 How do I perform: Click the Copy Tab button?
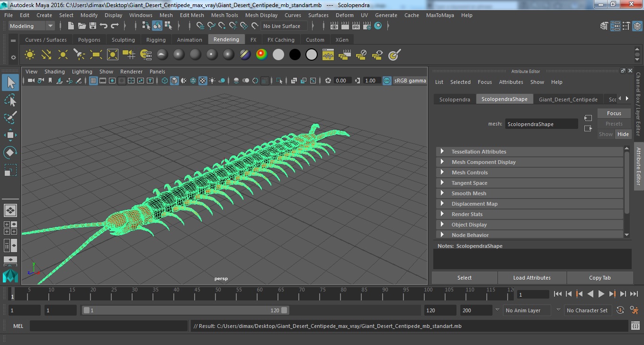[x=599, y=278]
